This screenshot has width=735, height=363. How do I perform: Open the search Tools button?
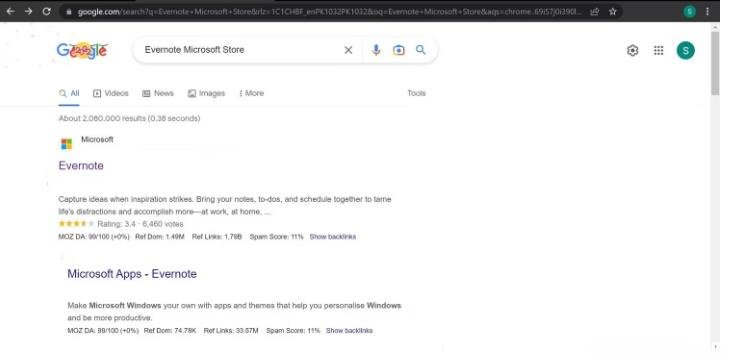(x=416, y=93)
